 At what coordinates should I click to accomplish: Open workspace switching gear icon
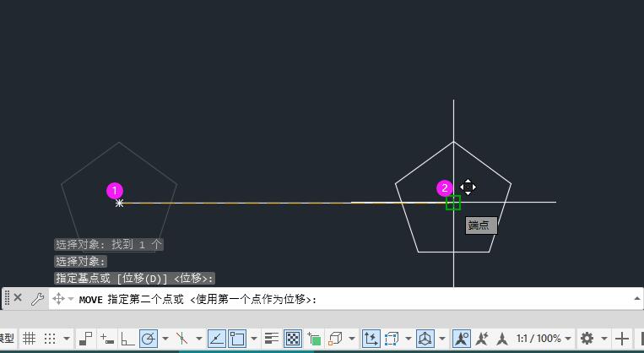click(587, 339)
